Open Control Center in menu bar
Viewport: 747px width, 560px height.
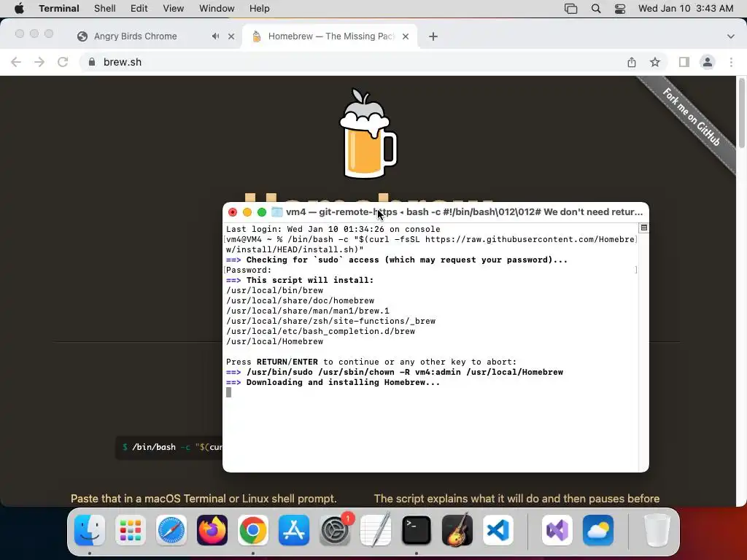pos(620,8)
